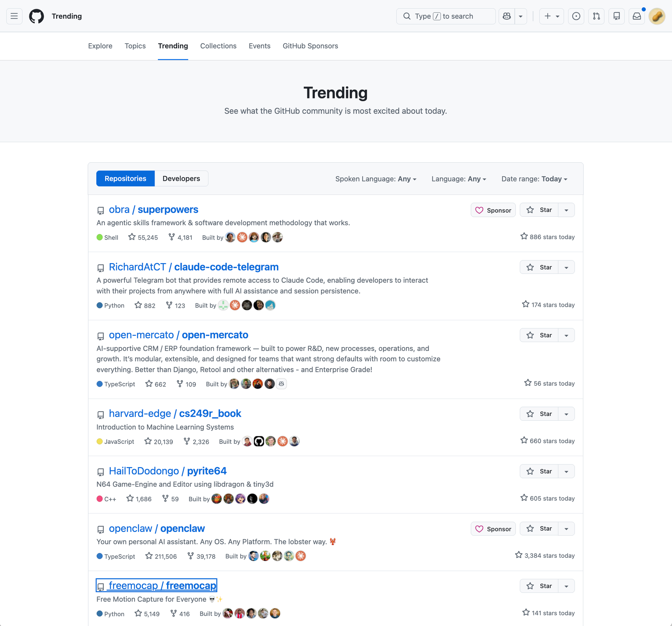The image size is (672, 626).
Task: Sponsor the openclaw project
Action: (x=493, y=529)
